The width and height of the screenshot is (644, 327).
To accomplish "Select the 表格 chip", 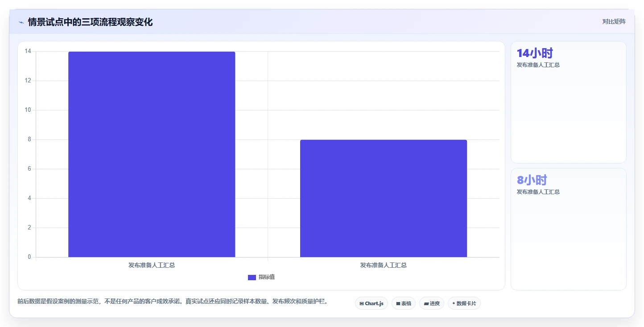I will coord(404,303).
